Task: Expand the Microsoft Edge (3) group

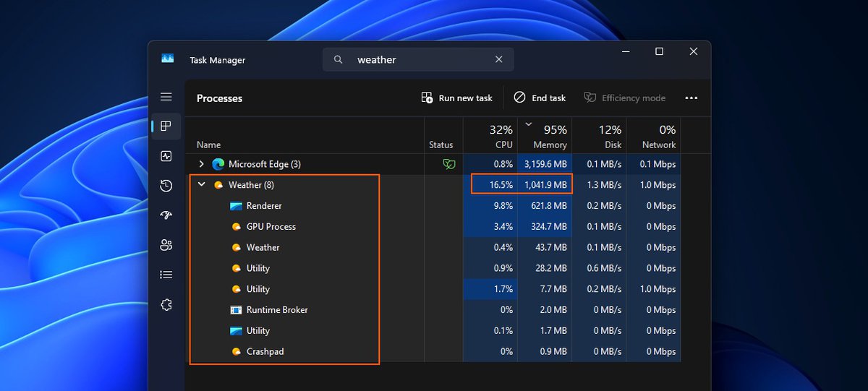Action: tap(202, 164)
